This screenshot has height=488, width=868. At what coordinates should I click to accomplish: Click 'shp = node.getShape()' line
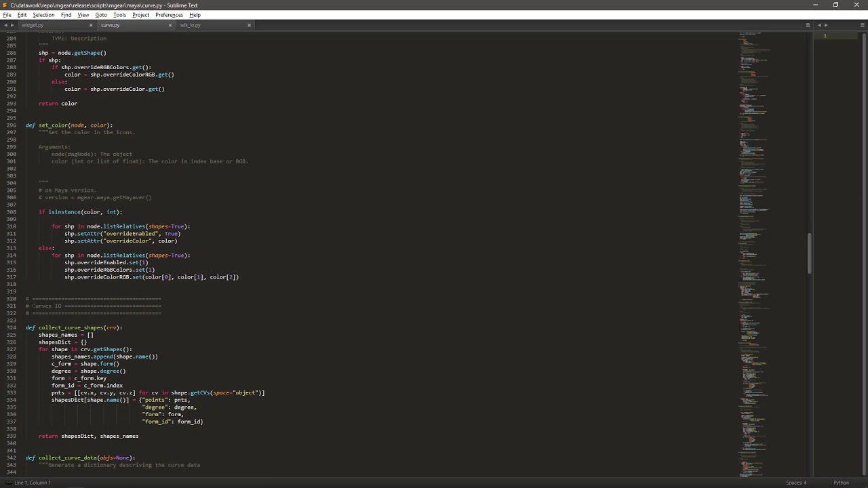tap(73, 53)
